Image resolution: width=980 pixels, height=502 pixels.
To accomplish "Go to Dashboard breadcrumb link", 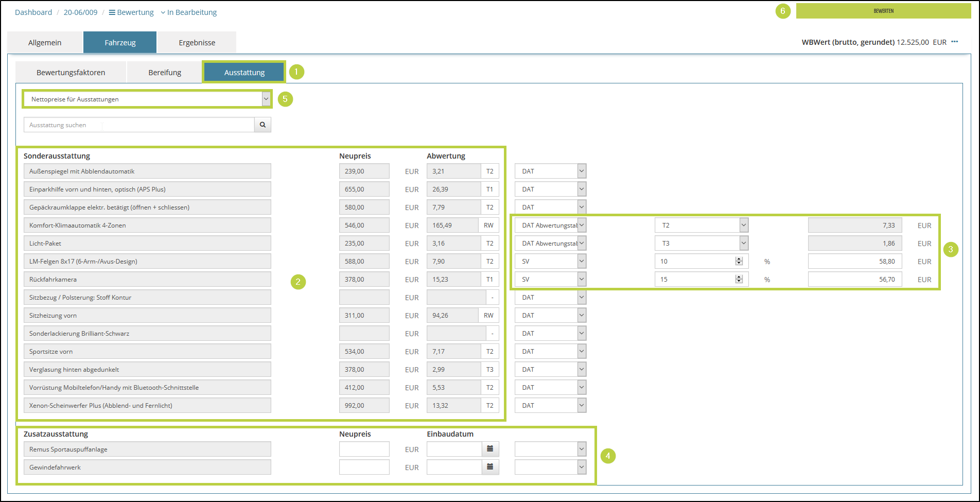I will (33, 12).
